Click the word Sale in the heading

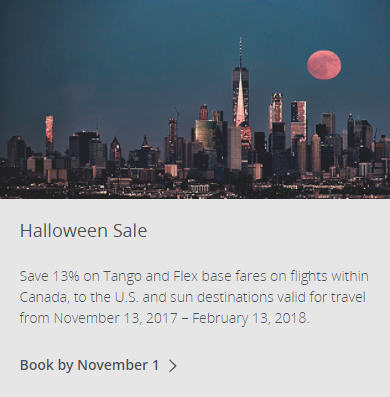pos(130,231)
